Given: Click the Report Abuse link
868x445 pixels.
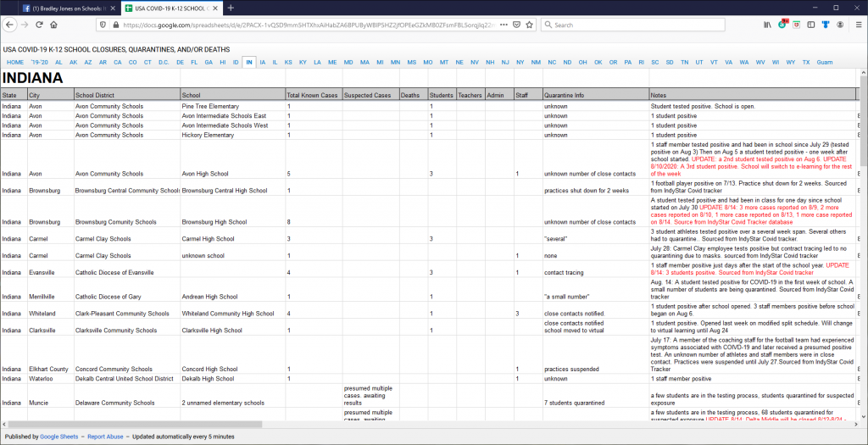Looking at the screenshot, I should click(x=106, y=437).
